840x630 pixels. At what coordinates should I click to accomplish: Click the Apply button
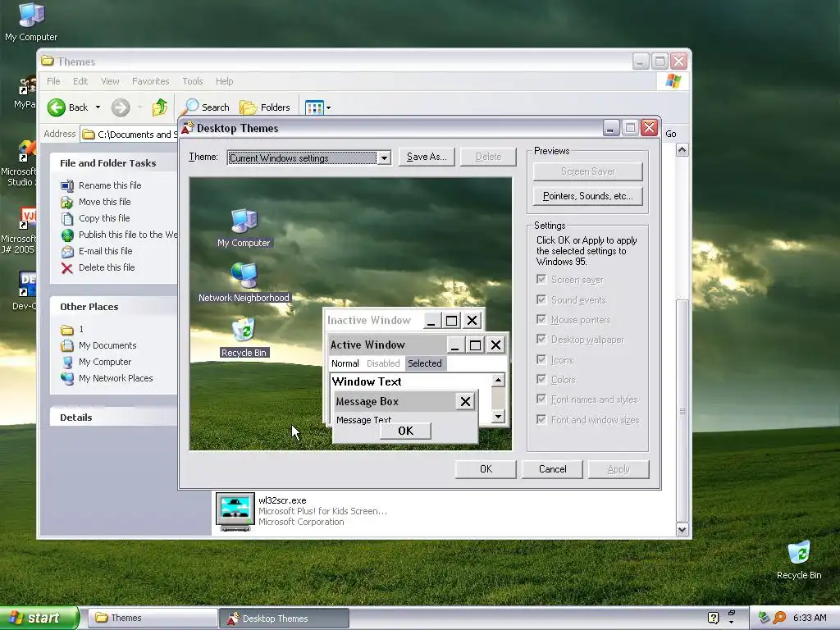click(619, 469)
